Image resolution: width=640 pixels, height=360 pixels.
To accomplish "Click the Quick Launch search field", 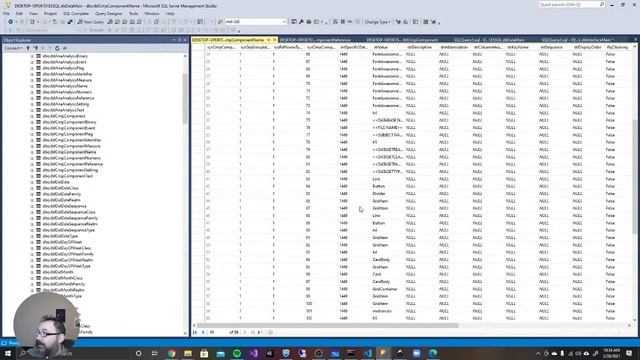I will (x=571, y=4).
